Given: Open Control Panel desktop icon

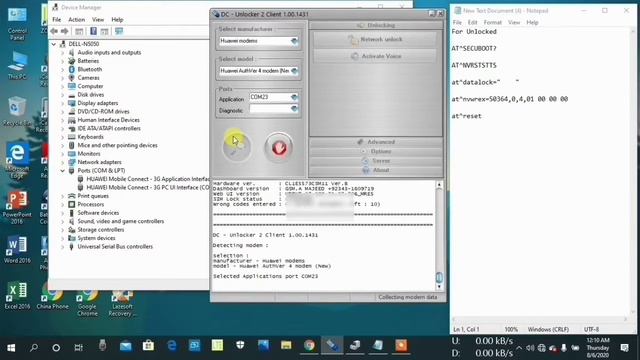Looking at the screenshot, I should pyautogui.click(x=17, y=24).
